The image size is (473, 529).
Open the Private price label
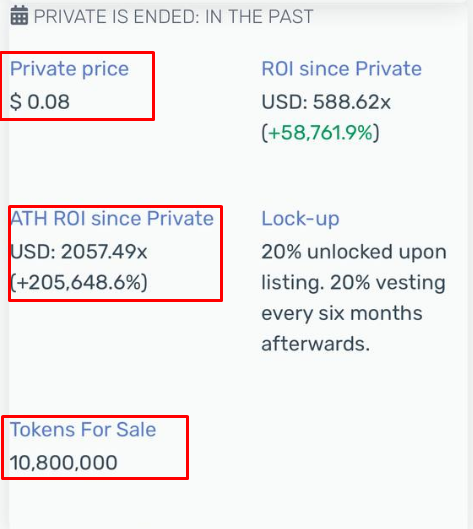point(69,68)
